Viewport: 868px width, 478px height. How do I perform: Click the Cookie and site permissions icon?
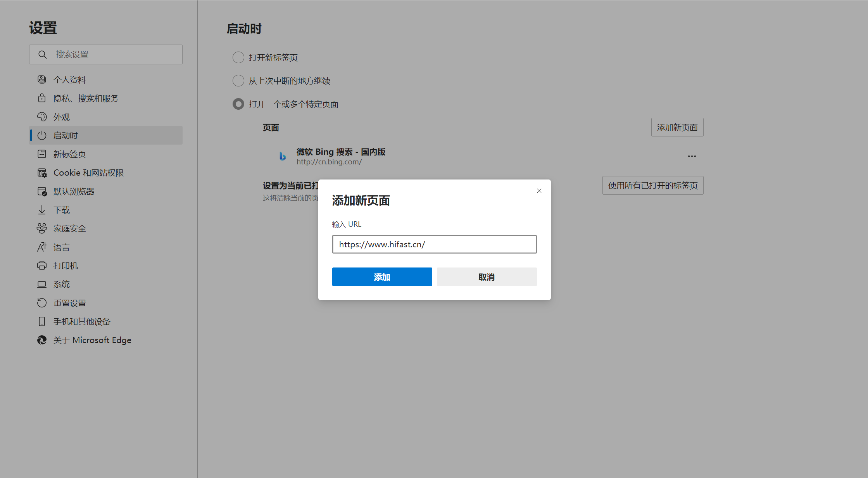pyautogui.click(x=42, y=173)
